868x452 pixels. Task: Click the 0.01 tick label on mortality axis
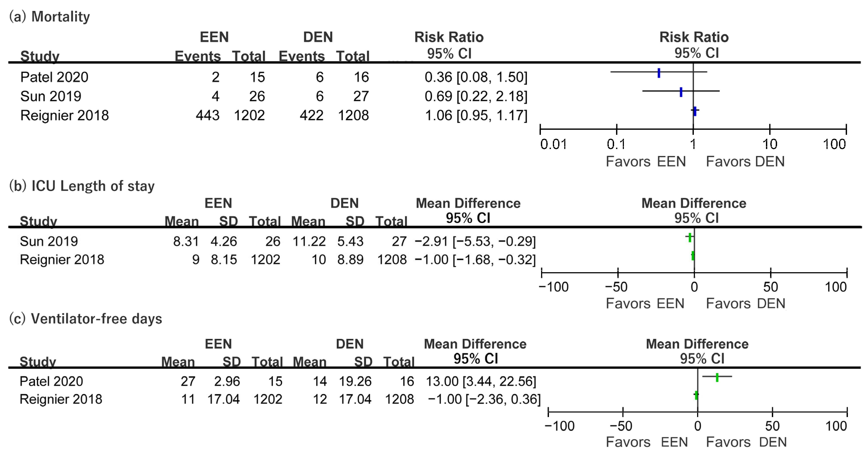[x=553, y=144]
